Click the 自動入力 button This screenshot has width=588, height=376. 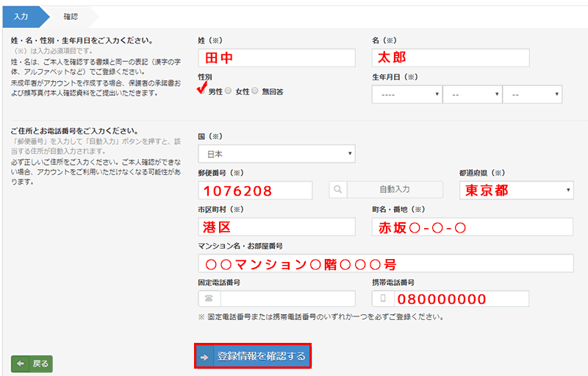395,190
